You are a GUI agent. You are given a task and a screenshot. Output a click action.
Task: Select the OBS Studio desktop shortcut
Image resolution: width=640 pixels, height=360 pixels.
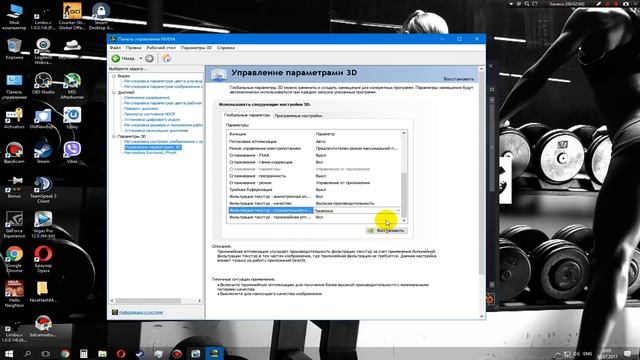tap(43, 84)
